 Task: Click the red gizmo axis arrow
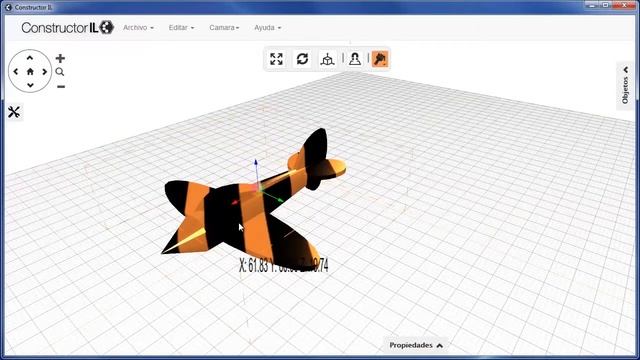[235, 202]
